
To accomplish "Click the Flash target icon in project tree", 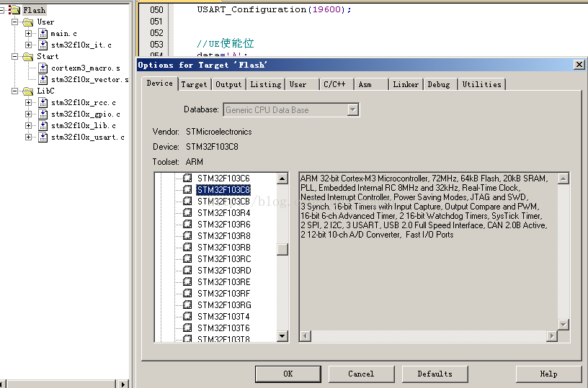I will [x=14, y=10].
